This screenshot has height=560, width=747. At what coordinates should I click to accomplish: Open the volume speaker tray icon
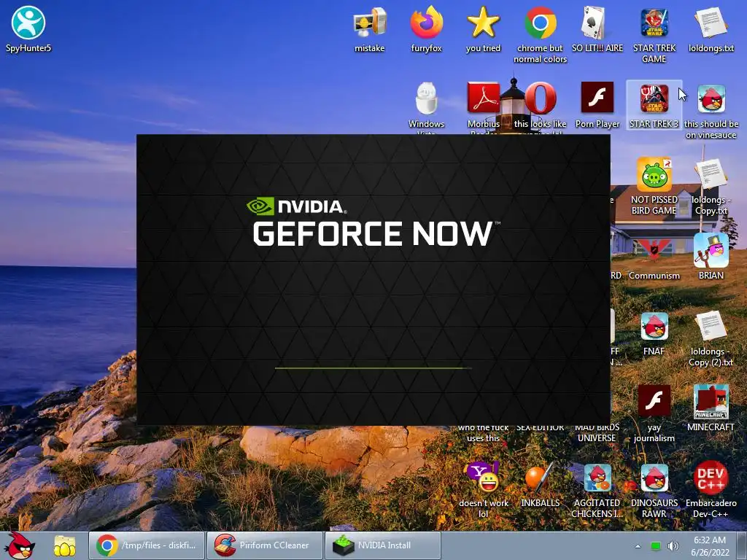coord(673,546)
